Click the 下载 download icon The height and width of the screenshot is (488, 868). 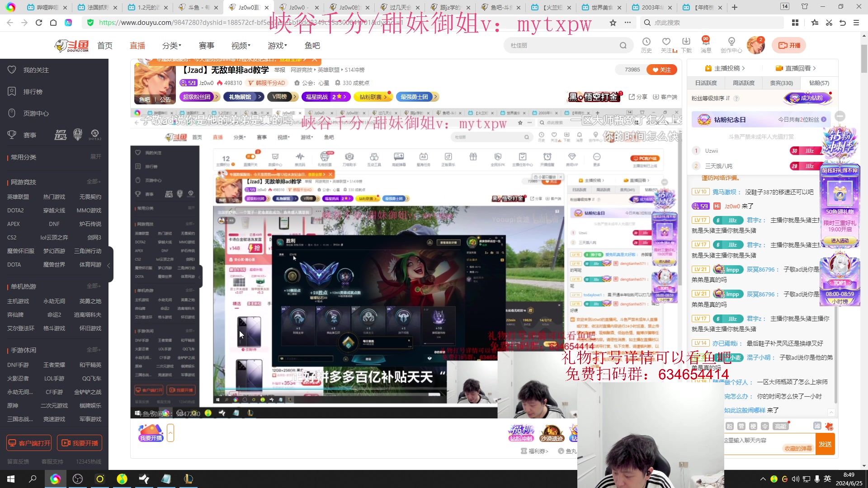tap(686, 45)
